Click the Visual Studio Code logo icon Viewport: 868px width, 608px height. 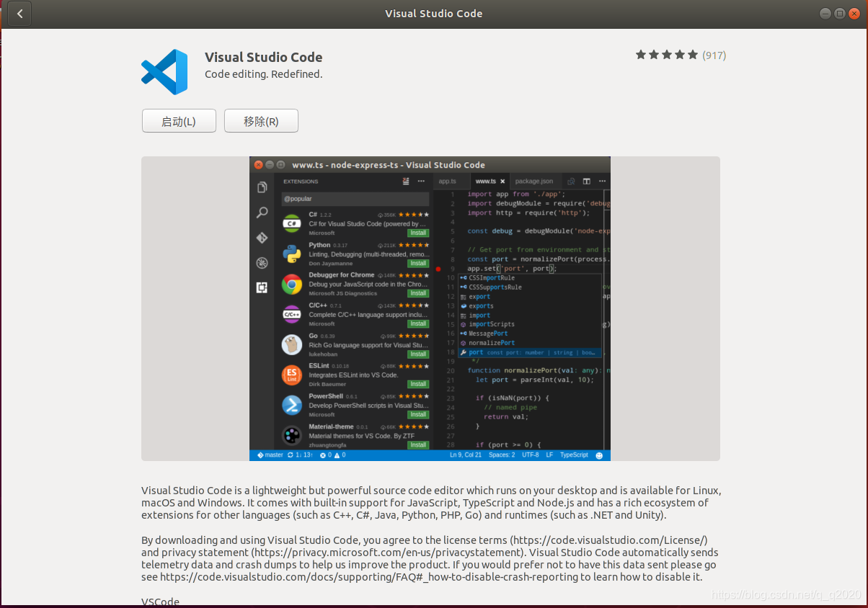click(164, 72)
